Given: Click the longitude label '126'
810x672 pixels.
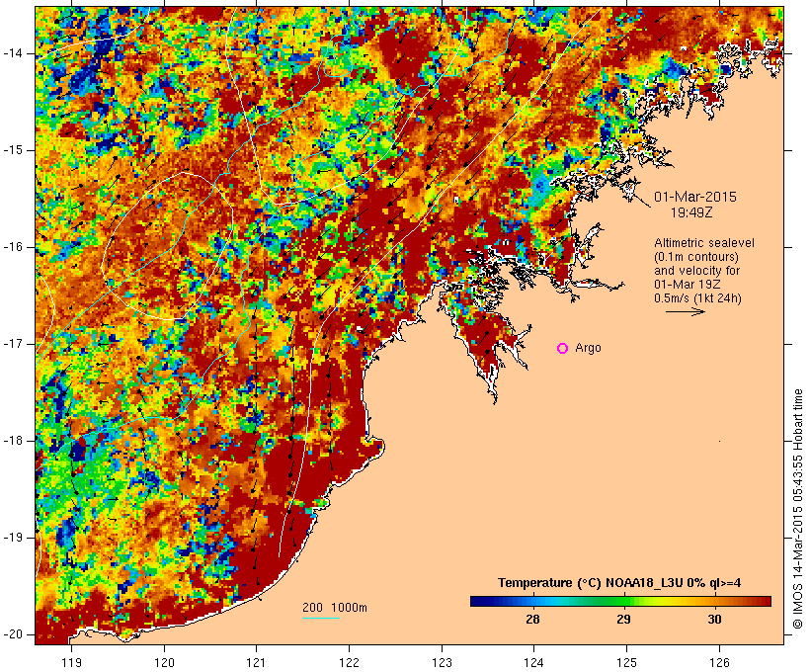Looking at the screenshot, I should 719,663.
